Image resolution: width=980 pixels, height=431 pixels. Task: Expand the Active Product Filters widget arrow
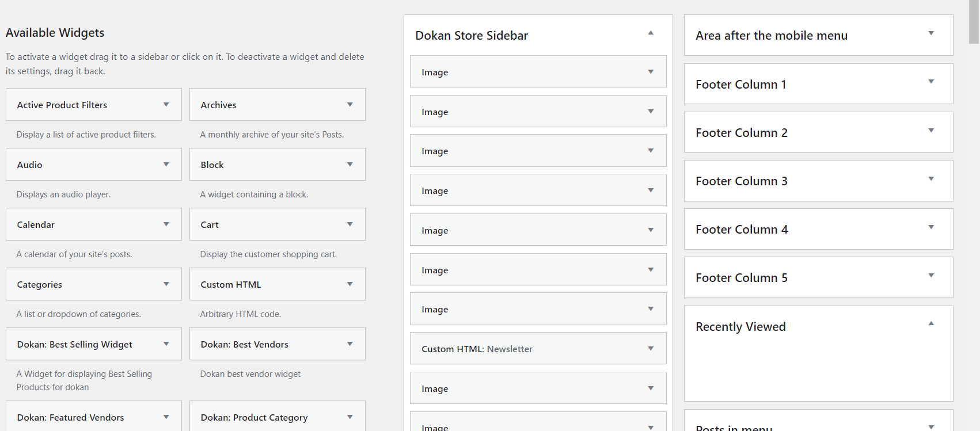tap(166, 105)
